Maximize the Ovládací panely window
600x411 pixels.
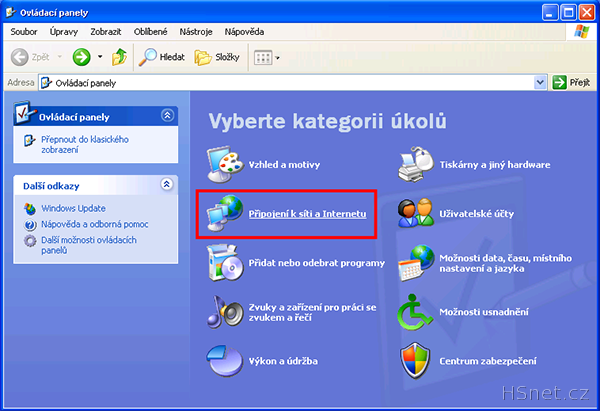[568, 13]
